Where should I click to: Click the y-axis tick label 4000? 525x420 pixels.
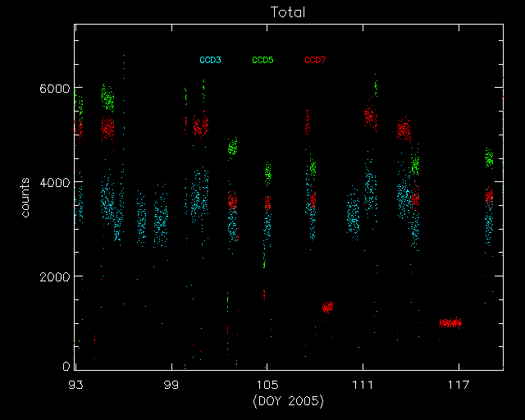(55, 183)
